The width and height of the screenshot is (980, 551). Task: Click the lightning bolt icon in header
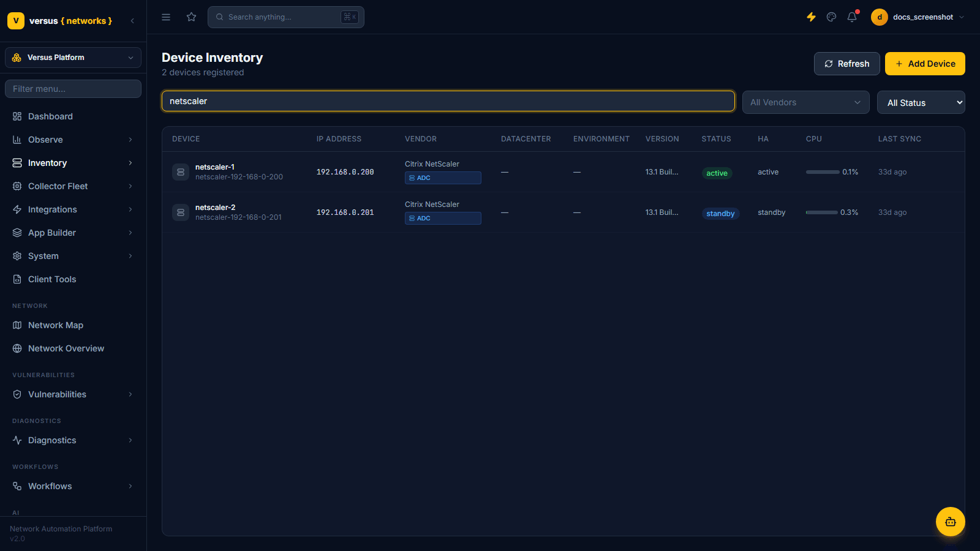point(811,17)
